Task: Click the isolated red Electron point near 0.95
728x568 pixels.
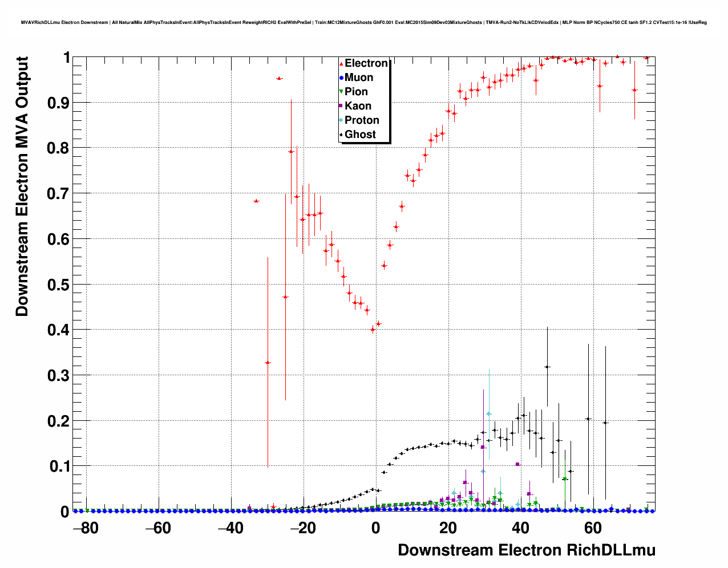Action: (279, 79)
